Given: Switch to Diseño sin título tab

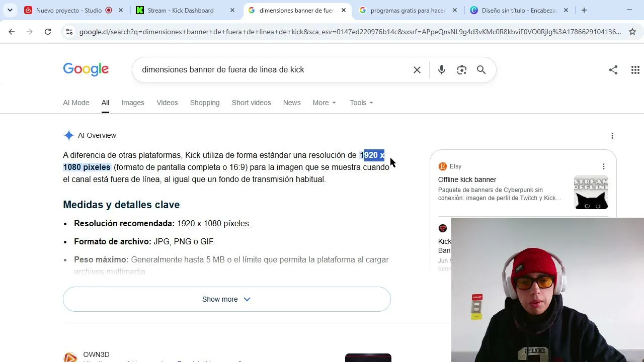Looking at the screenshot, I should (x=519, y=10).
